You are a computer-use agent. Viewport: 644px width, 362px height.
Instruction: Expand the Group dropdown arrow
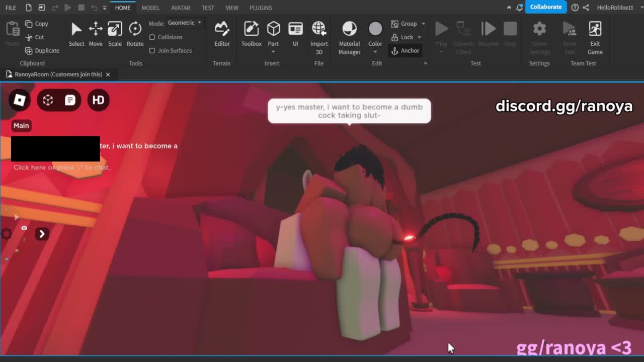pyautogui.click(x=423, y=24)
